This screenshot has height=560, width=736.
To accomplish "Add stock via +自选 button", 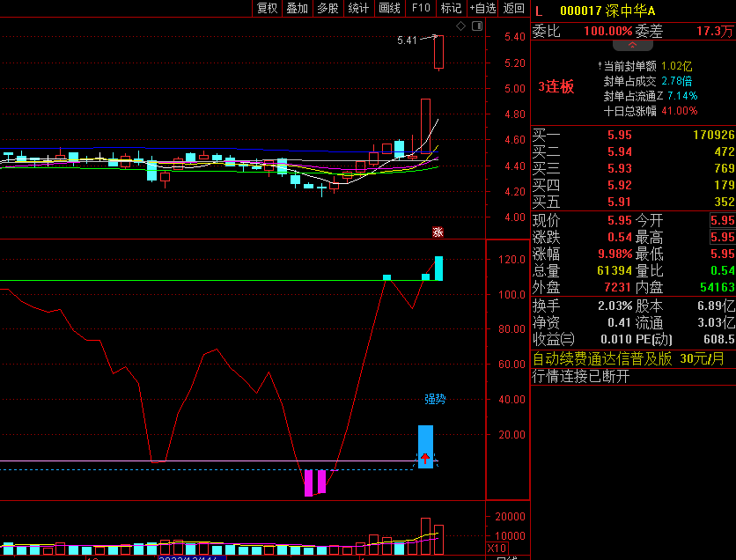I will [x=483, y=8].
